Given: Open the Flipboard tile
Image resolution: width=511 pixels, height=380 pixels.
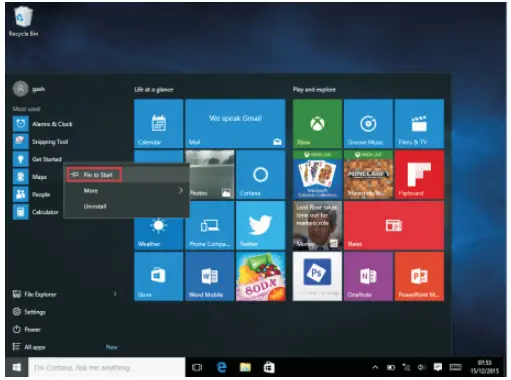Looking at the screenshot, I should [x=419, y=174].
